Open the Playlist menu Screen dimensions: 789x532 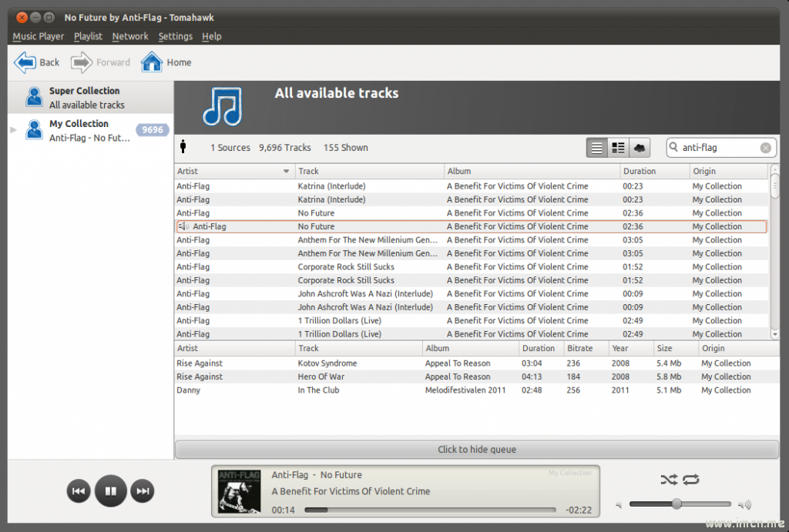pyautogui.click(x=88, y=36)
